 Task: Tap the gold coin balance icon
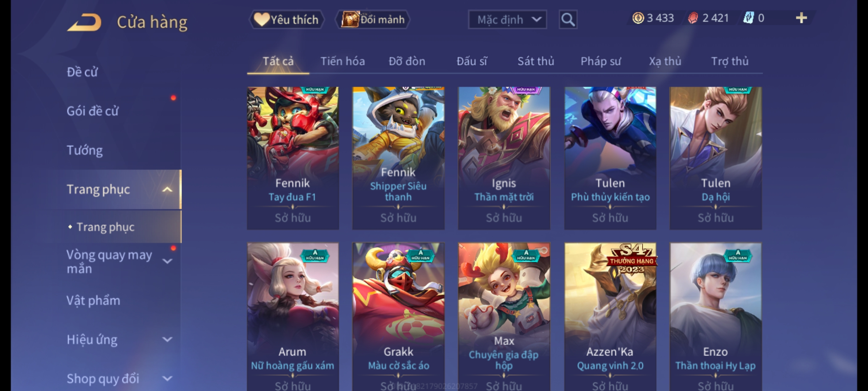pos(638,18)
